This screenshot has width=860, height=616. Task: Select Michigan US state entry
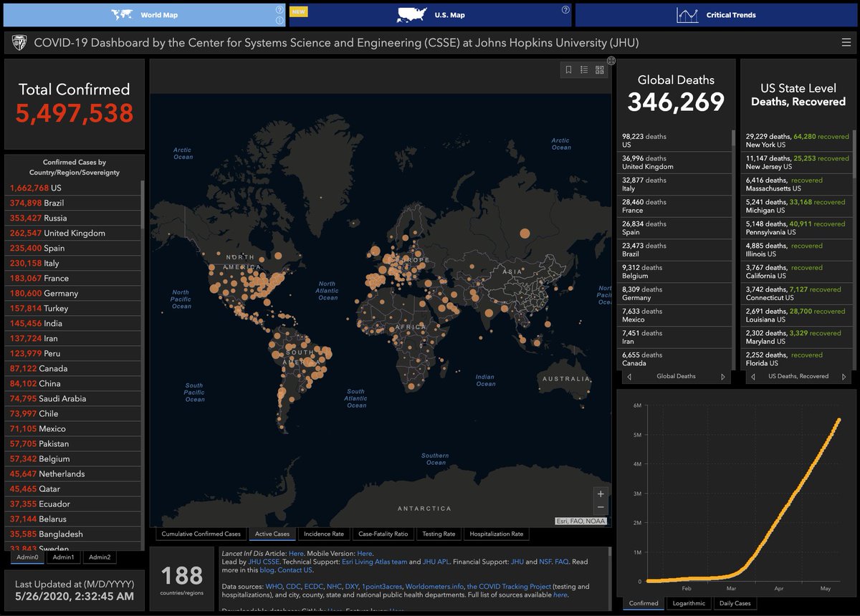tap(798, 206)
